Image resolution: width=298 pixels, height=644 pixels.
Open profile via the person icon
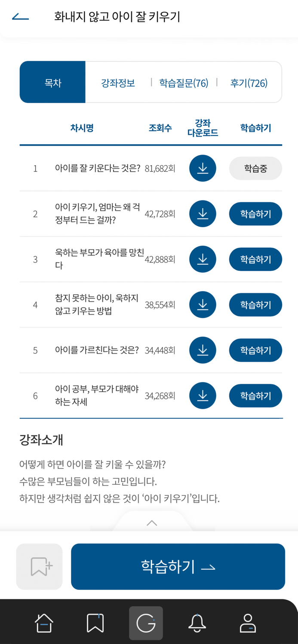tap(248, 623)
